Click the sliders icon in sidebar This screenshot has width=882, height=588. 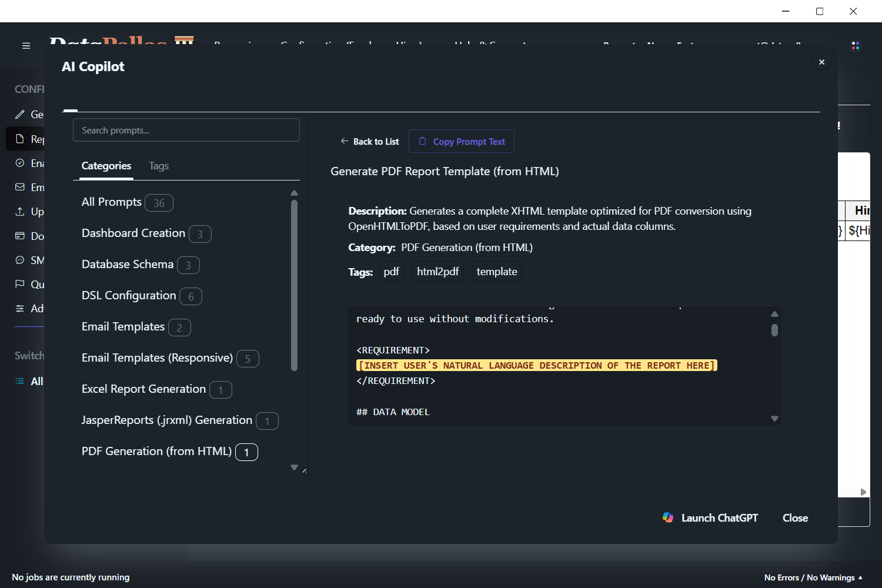20,308
